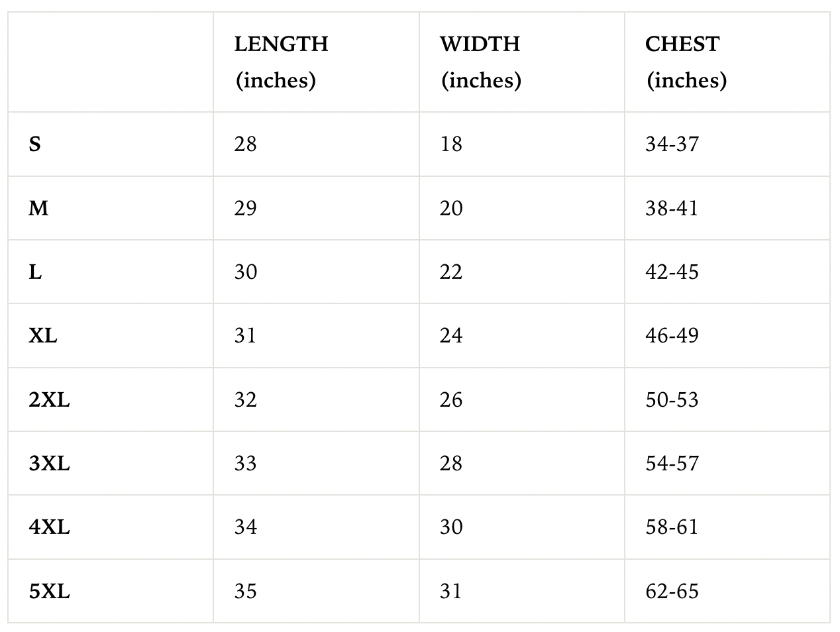This screenshot has width=840, height=632.
Task: Click the 62-65 chest cell
Action: [727, 591]
